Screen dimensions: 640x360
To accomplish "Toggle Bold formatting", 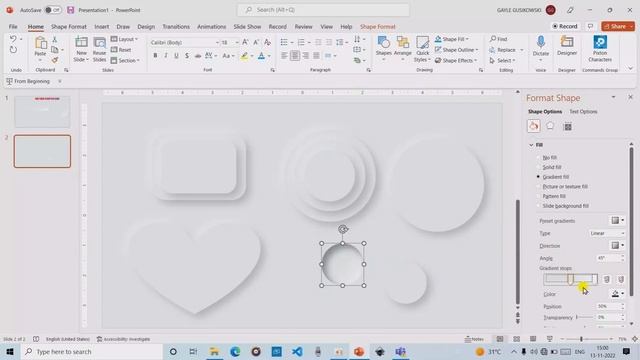I will (x=155, y=56).
